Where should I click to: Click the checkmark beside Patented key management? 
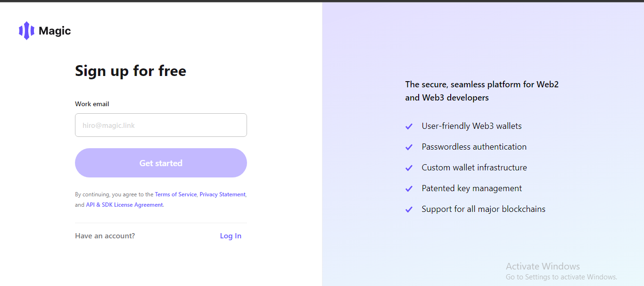[409, 189]
